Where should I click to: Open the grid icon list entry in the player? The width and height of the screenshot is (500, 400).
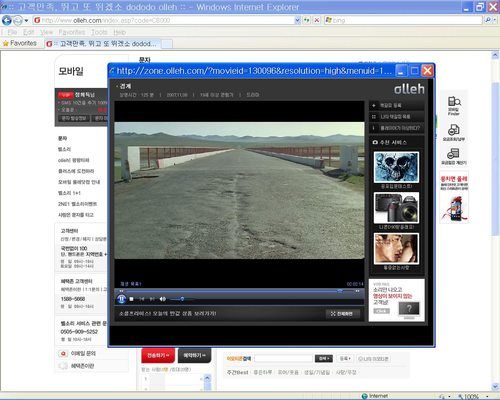pyautogui.click(x=396, y=117)
